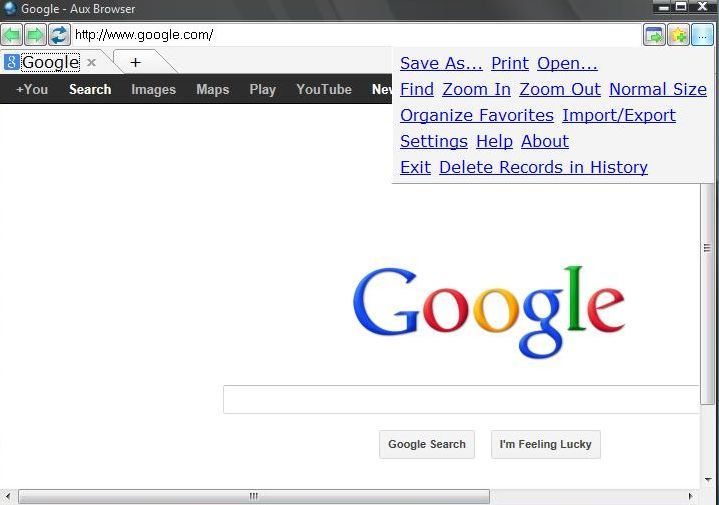Open Settings from the tools menu
Viewport: 719px width, 505px height.
[x=434, y=141]
